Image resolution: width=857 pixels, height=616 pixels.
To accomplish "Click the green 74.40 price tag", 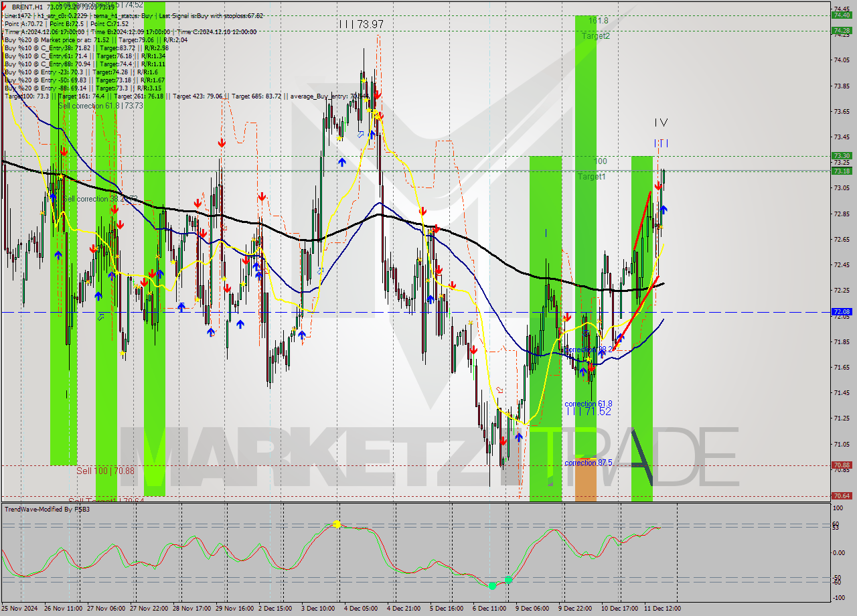I will coord(841,14).
